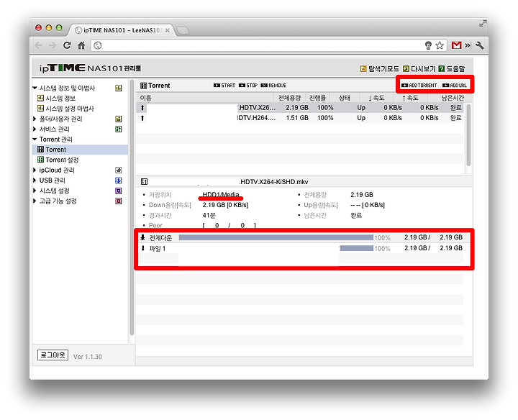Sort by ↑속도 upload speed column

click(x=410, y=98)
